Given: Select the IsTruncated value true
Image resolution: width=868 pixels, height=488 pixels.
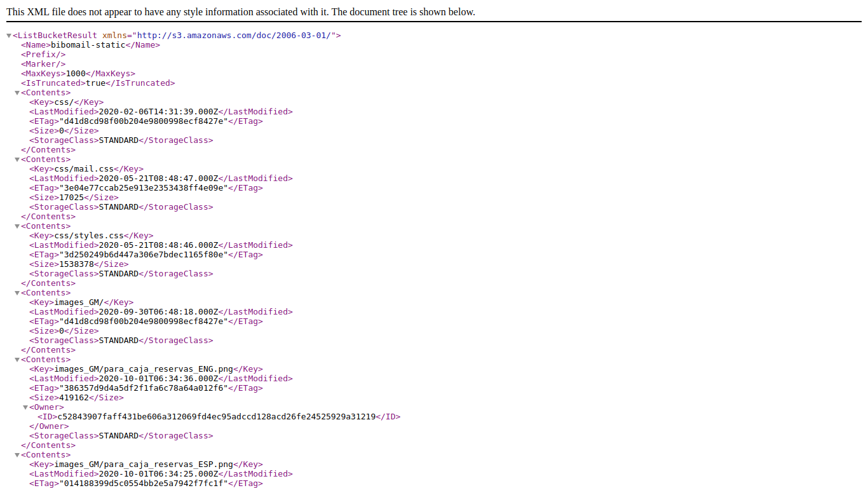Looking at the screenshot, I should click(95, 83).
